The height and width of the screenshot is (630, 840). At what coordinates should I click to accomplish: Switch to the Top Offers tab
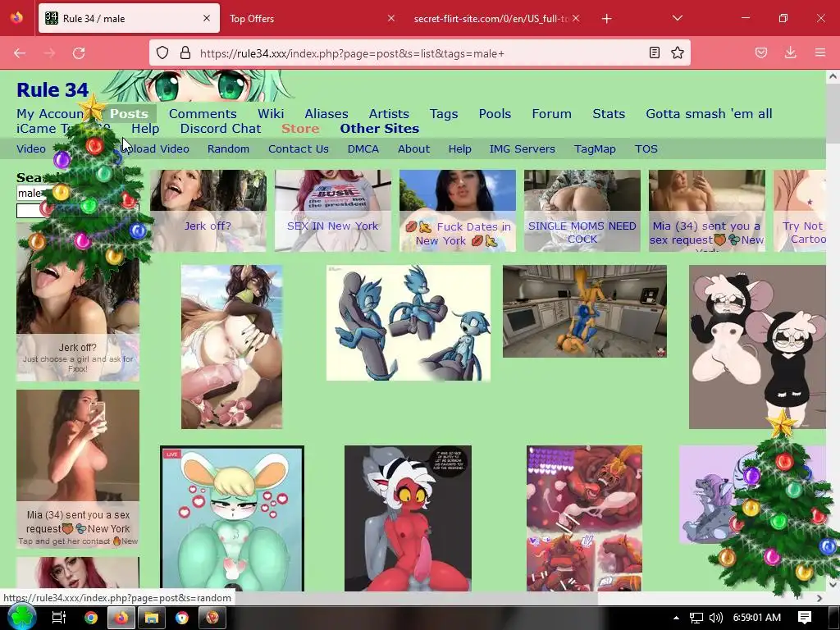(x=313, y=19)
